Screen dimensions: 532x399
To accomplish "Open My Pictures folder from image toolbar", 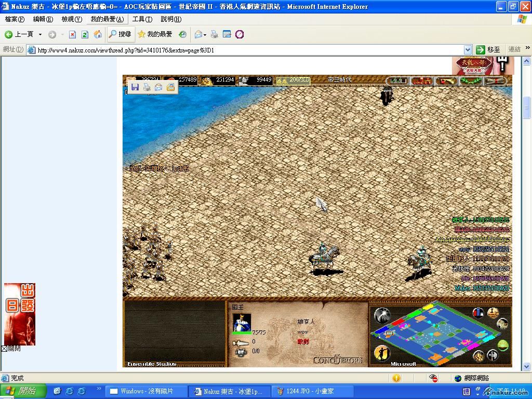I will pos(170,87).
